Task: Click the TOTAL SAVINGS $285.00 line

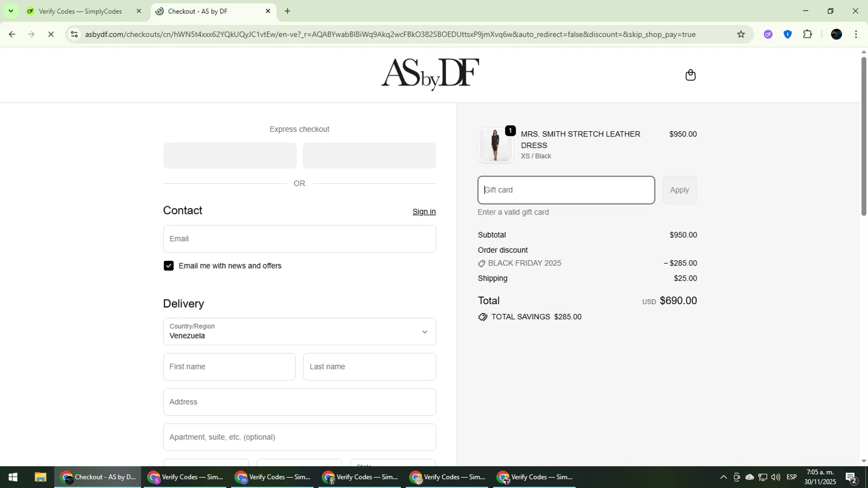Action: point(529,317)
